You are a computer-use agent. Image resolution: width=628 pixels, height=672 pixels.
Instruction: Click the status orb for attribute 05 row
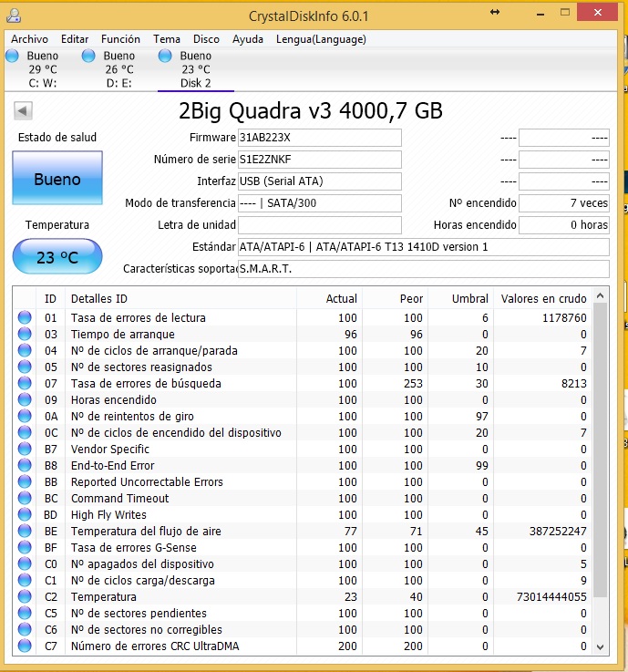coord(25,367)
